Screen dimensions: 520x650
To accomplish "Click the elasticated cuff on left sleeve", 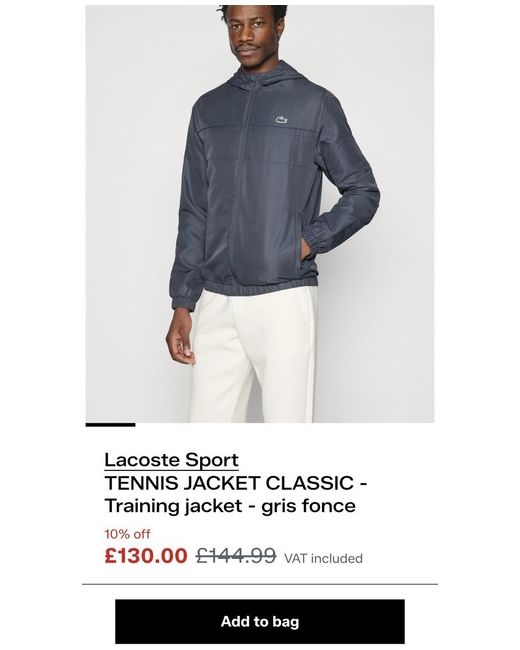I will (x=184, y=299).
